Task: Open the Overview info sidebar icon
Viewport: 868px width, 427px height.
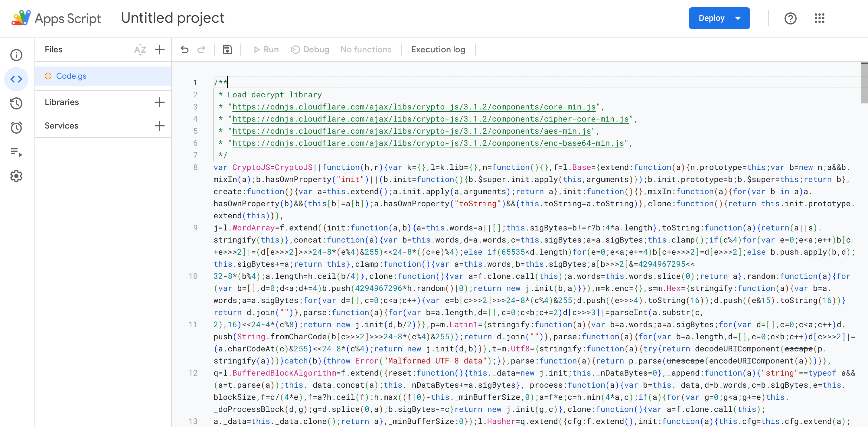Action: (16, 55)
